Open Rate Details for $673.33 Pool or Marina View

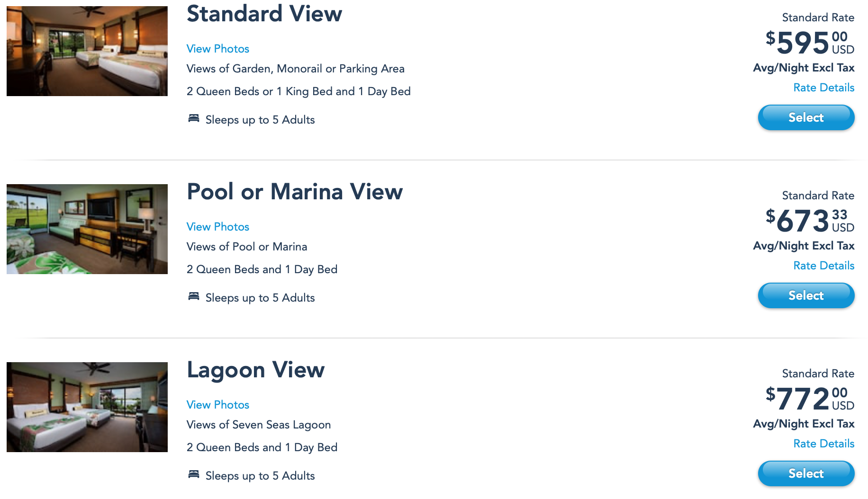click(823, 266)
